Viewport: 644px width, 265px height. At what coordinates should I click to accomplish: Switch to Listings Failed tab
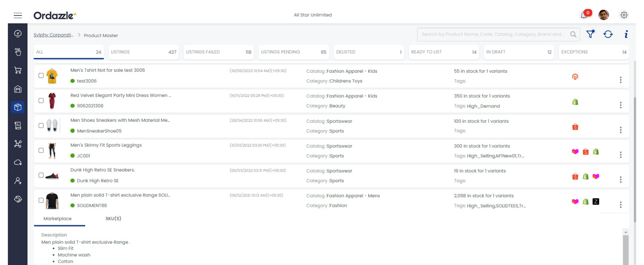[x=218, y=52]
